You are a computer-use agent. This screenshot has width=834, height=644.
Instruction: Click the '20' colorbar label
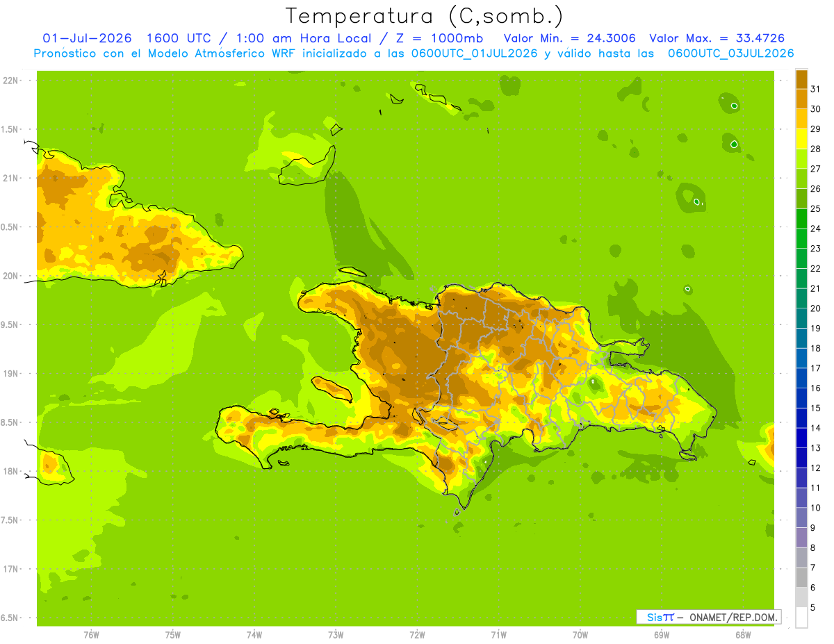pyautogui.click(x=816, y=308)
